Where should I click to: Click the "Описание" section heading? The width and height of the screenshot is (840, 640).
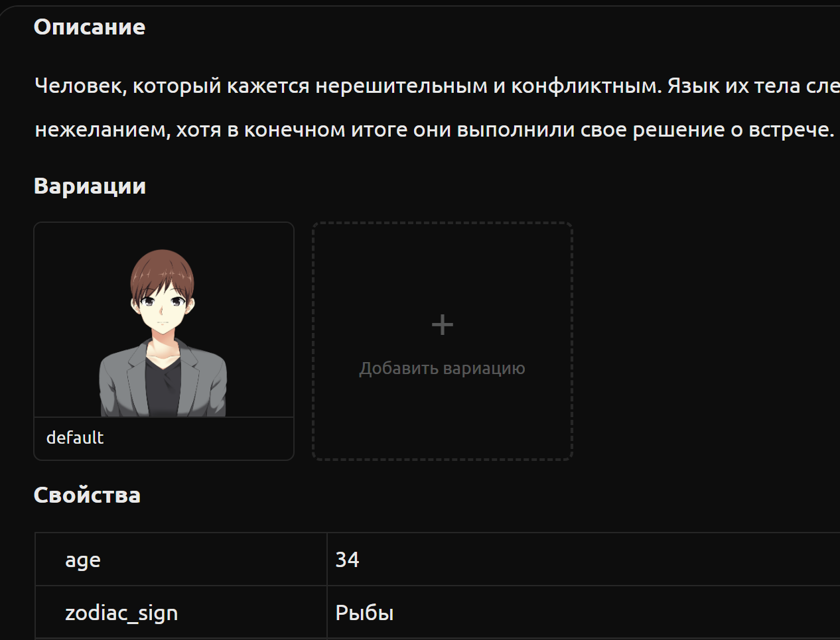pos(90,27)
